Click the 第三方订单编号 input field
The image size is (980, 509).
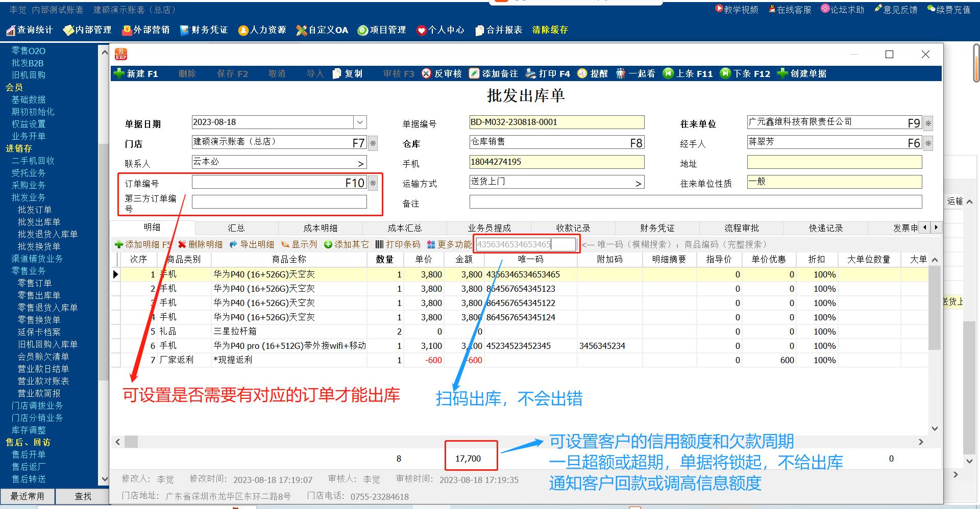[279, 202]
